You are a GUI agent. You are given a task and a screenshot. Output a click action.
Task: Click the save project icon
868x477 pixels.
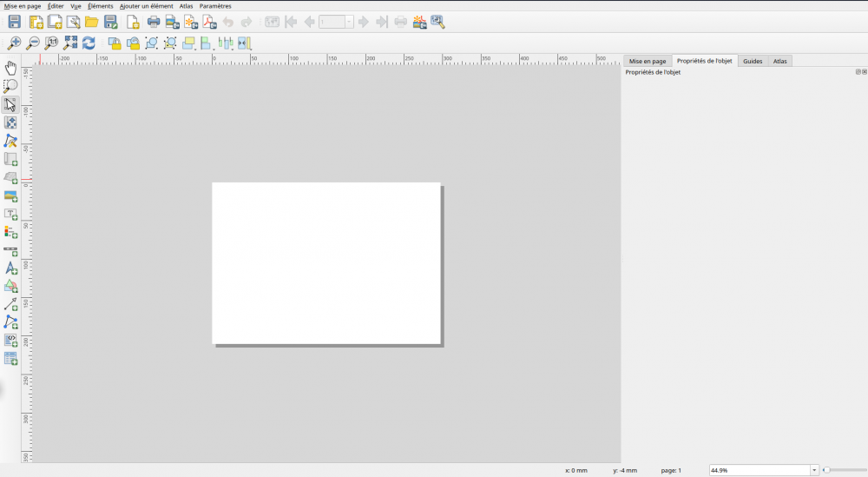pos(14,22)
